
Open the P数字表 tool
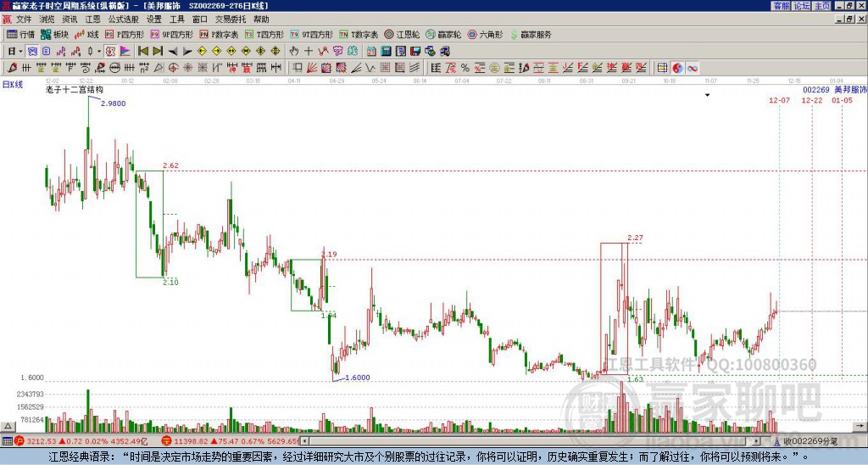[x=219, y=34]
